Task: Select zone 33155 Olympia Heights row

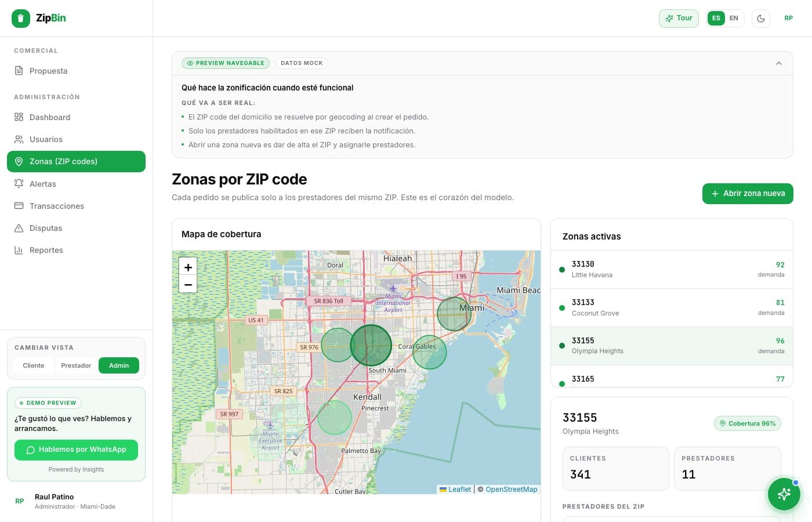Action: point(672,346)
